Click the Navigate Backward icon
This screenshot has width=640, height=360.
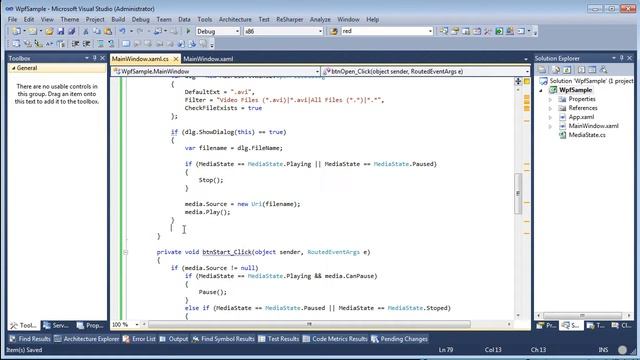158,31
